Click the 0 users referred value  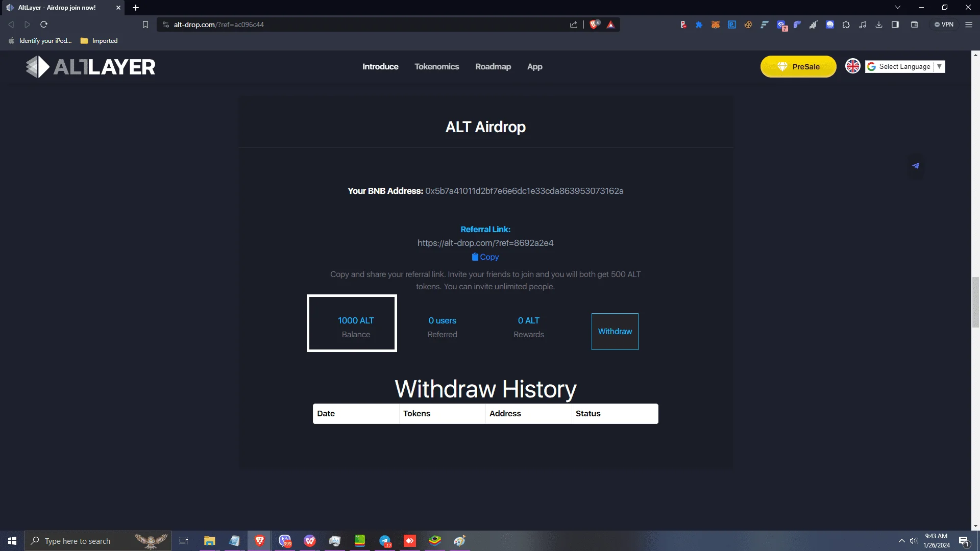click(442, 320)
